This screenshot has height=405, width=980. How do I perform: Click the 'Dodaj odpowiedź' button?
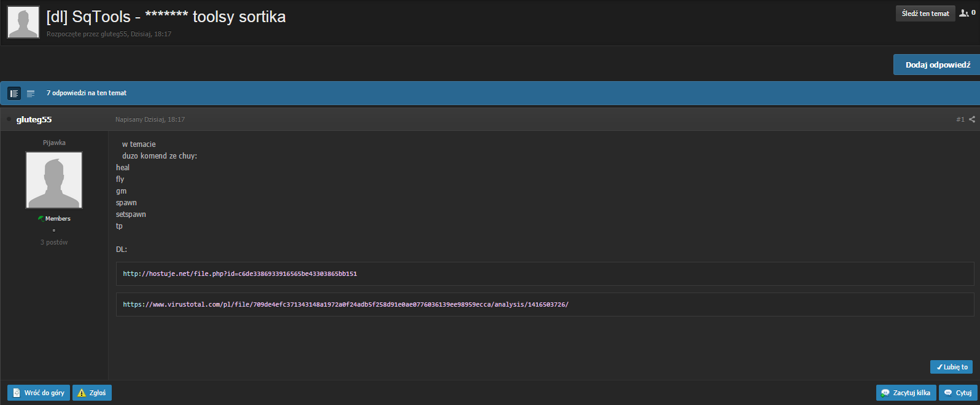click(x=938, y=65)
